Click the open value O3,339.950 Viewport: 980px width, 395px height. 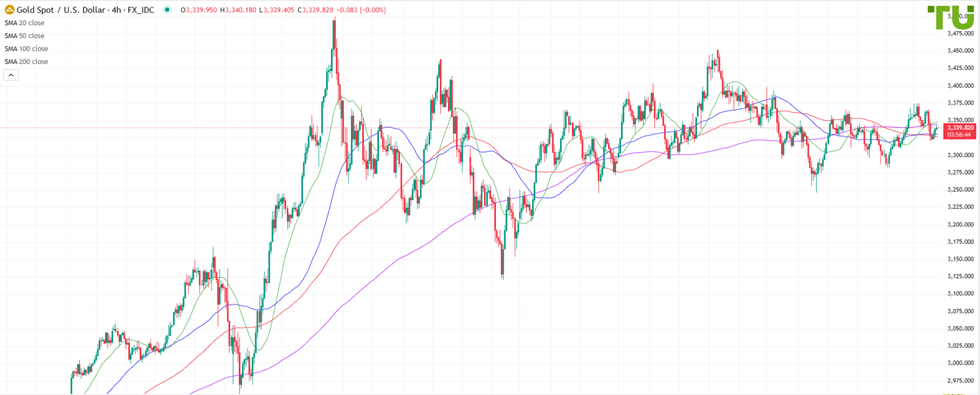pyautogui.click(x=198, y=10)
